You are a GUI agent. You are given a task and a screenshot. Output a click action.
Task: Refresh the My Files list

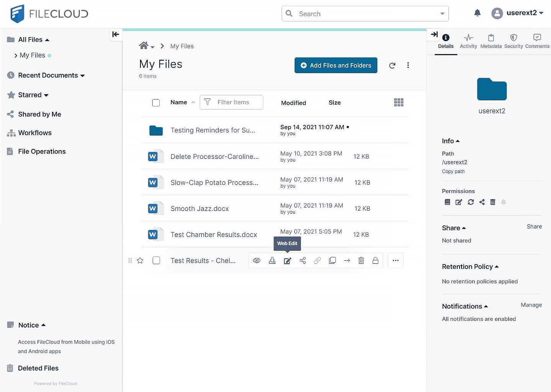tap(392, 65)
